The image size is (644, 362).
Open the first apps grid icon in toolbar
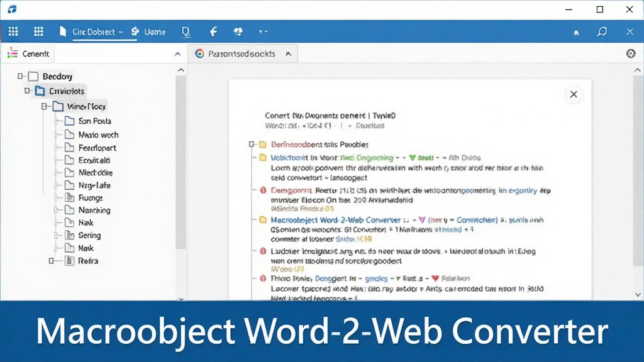13,31
